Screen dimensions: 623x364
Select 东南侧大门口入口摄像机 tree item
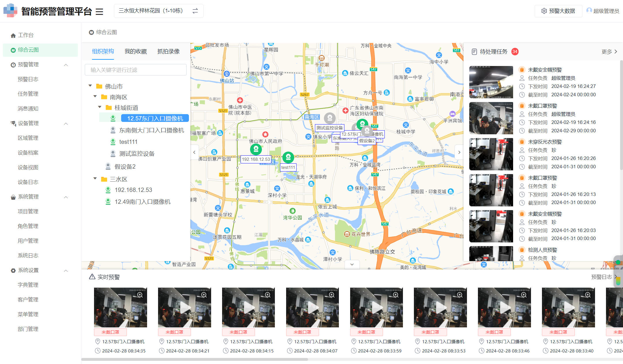[152, 130]
